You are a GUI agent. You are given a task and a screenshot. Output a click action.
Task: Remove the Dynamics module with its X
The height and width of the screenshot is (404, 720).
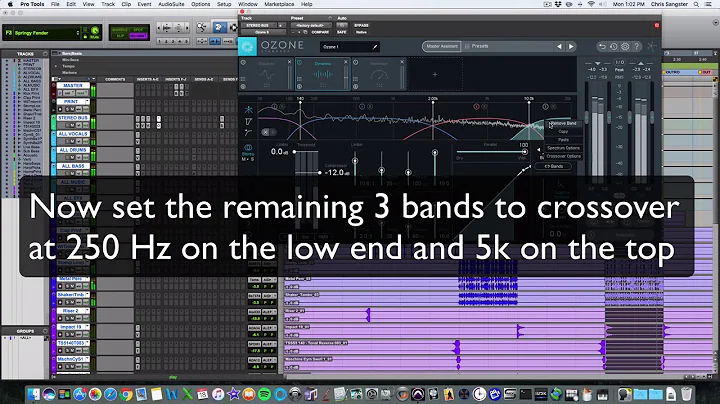click(x=346, y=62)
